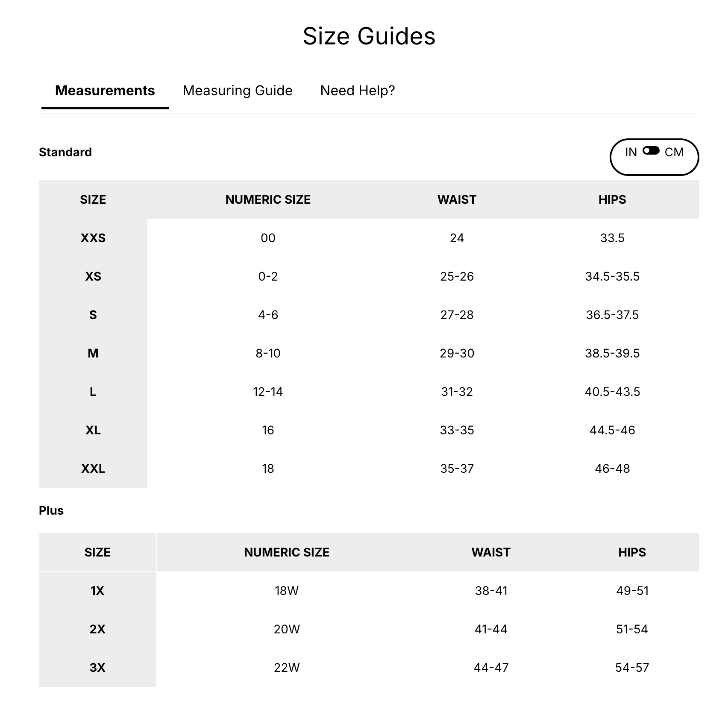Click the IN unit label
This screenshot has height=703, width=728.
point(631,152)
